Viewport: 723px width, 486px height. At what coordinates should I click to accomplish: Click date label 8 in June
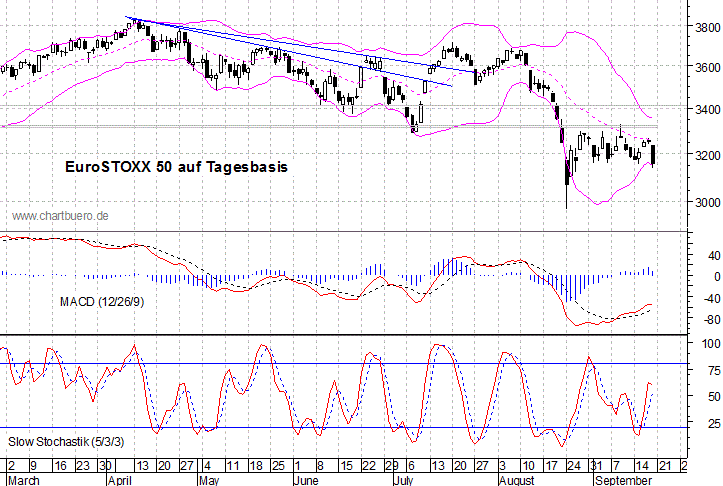(320, 466)
